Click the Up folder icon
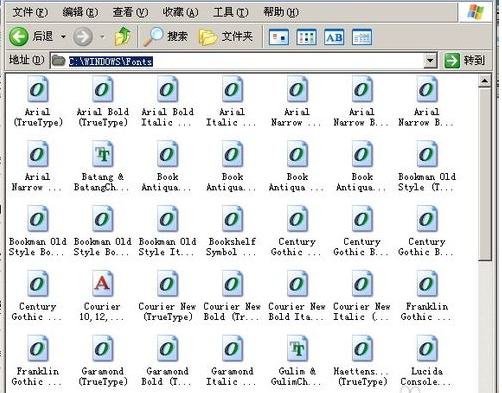Viewport: 502px width, 393px height. [123, 36]
